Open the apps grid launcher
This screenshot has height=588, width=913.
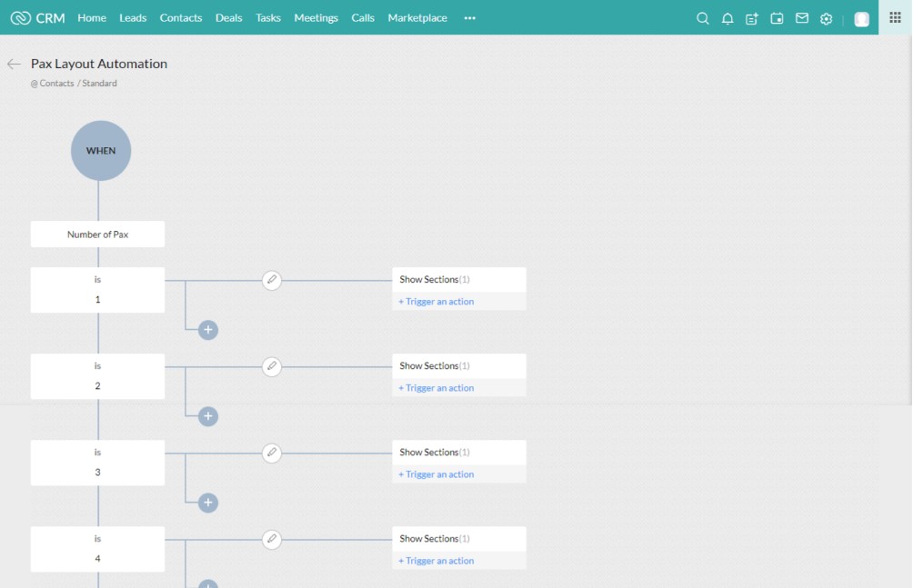(x=895, y=17)
